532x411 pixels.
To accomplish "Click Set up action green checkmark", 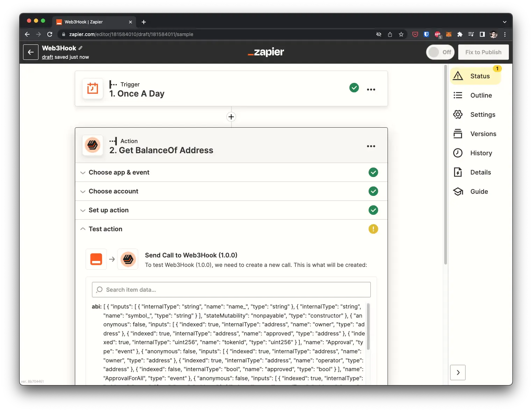I will pos(373,210).
